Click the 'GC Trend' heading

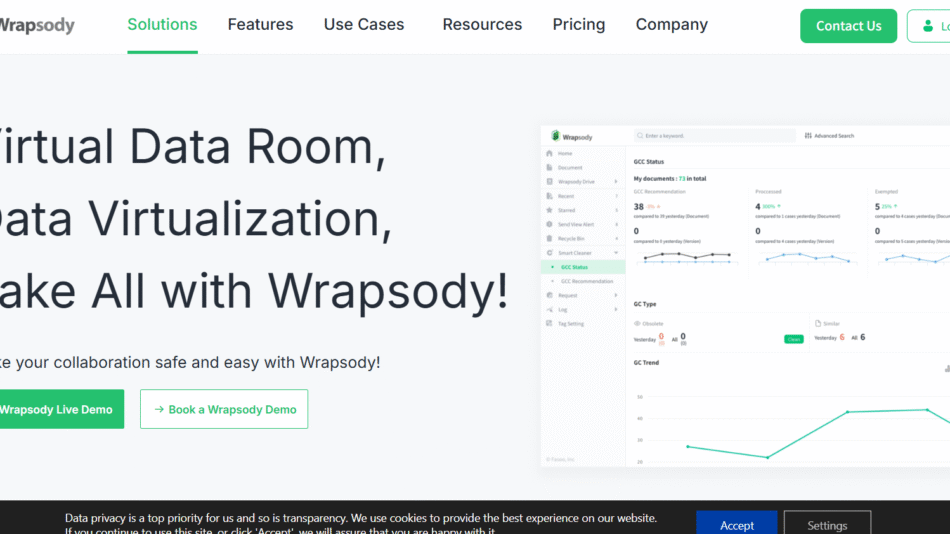pyautogui.click(x=646, y=362)
